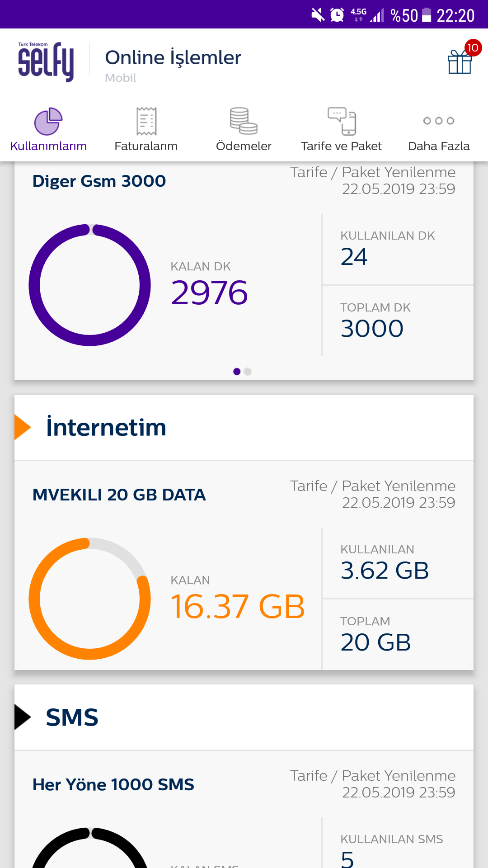Tap the alarm clock status icon
Screen dimensions: 488x868
pos(337,15)
